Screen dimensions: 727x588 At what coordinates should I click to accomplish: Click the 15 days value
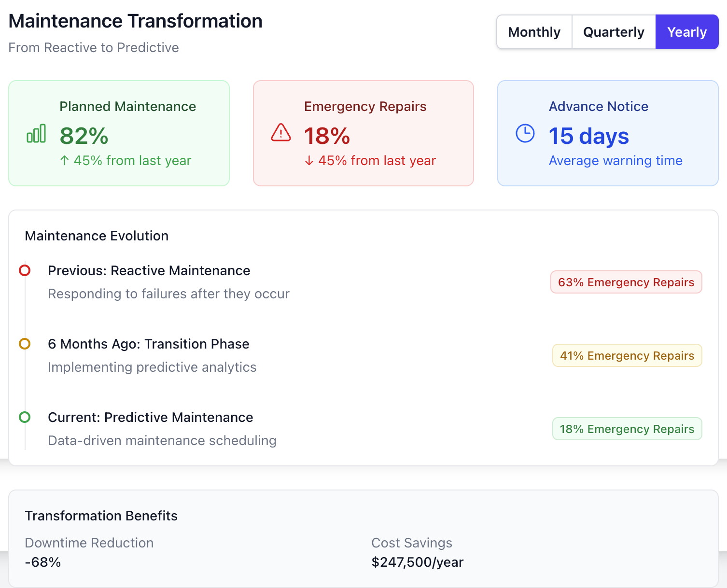589,136
